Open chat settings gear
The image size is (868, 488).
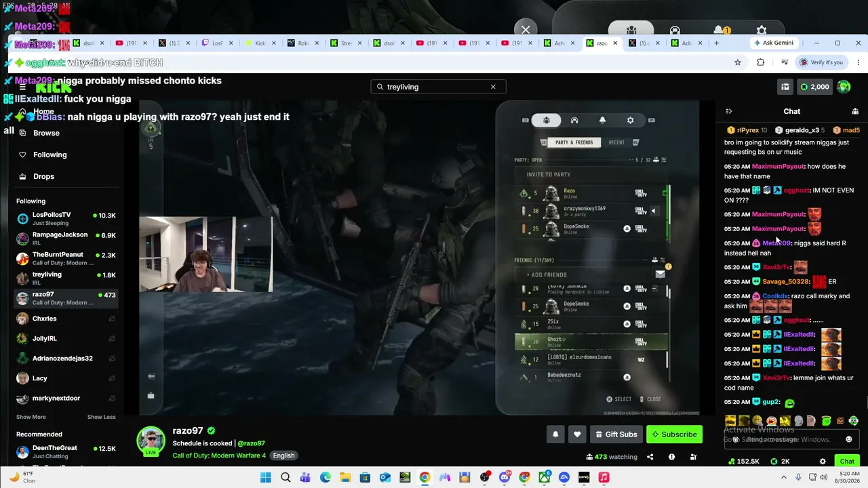click(x=823, y=462)
